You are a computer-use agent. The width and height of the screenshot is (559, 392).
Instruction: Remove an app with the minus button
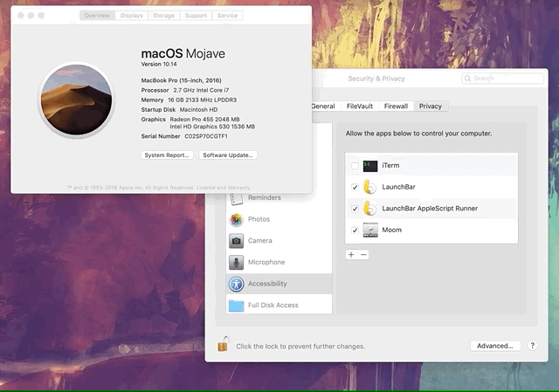pyautogui.click(x=363, y=255)
